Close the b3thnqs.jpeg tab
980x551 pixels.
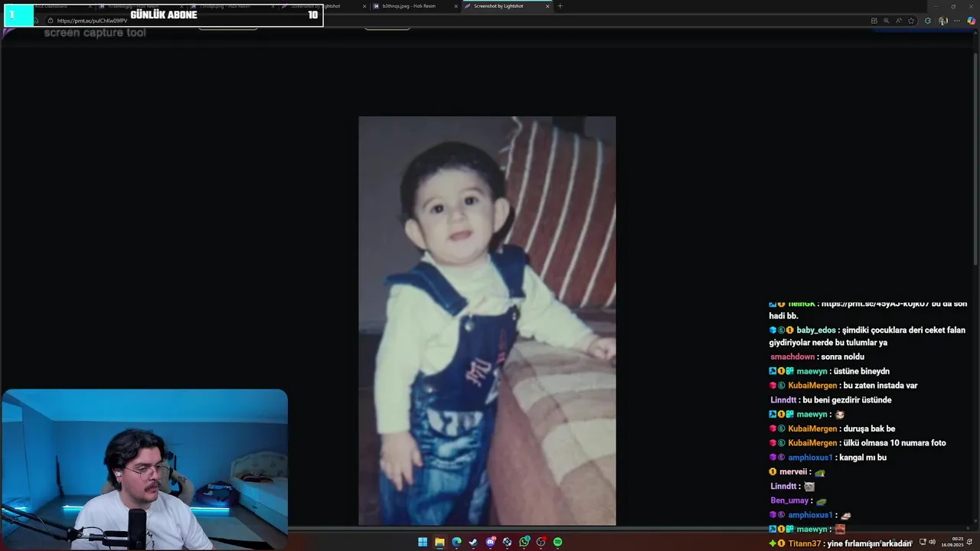(456, 6)
